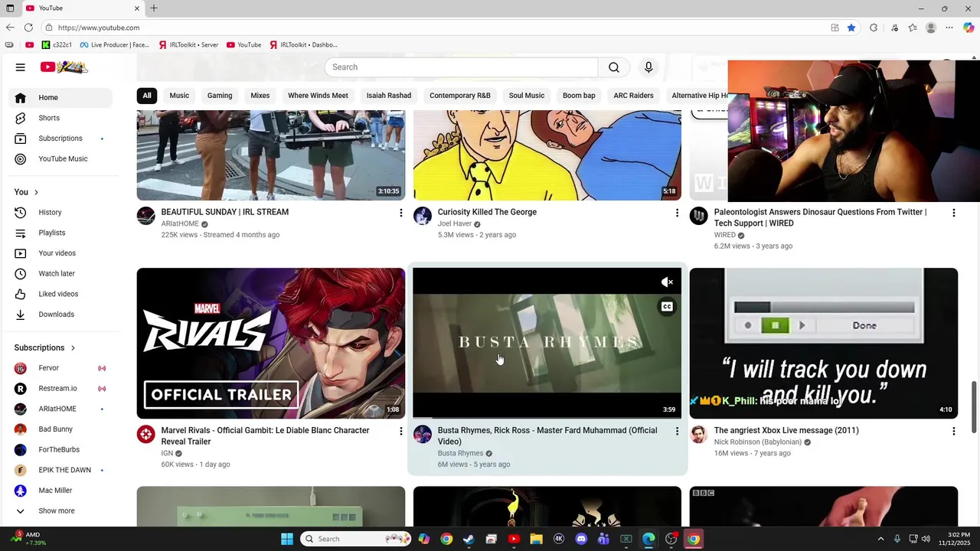980x551 pixels.
Task: Click the page vertical scrollbar
Action: (x=975, y=406)
